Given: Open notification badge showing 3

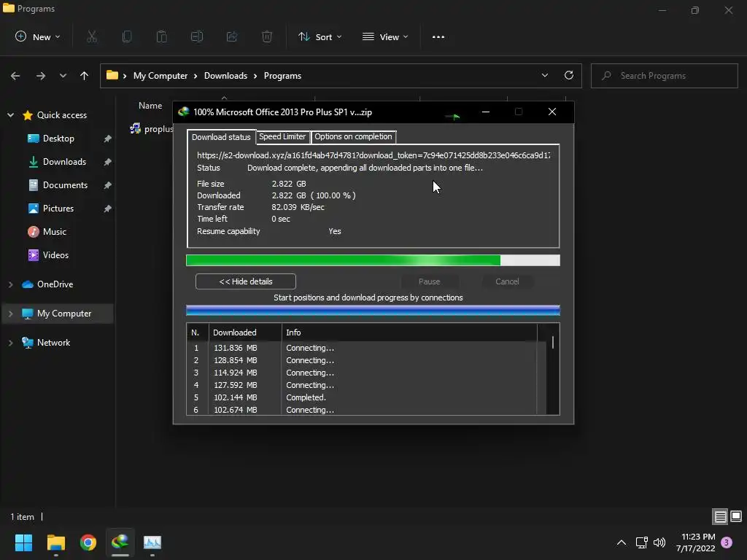Looking at the screenshot, I should [x=727, y=542].
